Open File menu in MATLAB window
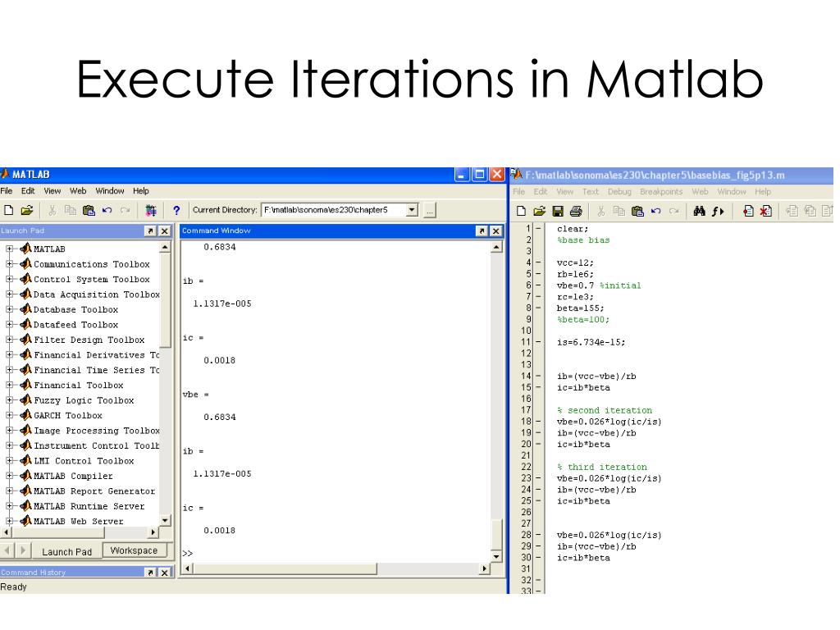This screenshot has height=630, width=840. tap(7, 190)
